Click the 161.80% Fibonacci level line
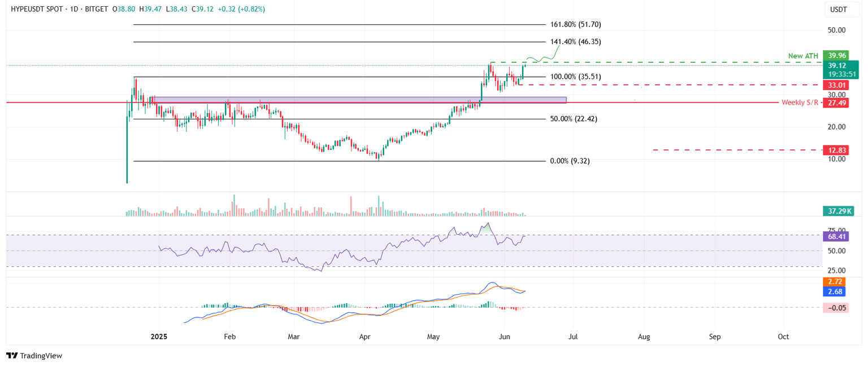The height and width of the screenshot is (366, 868). [339, 24]
